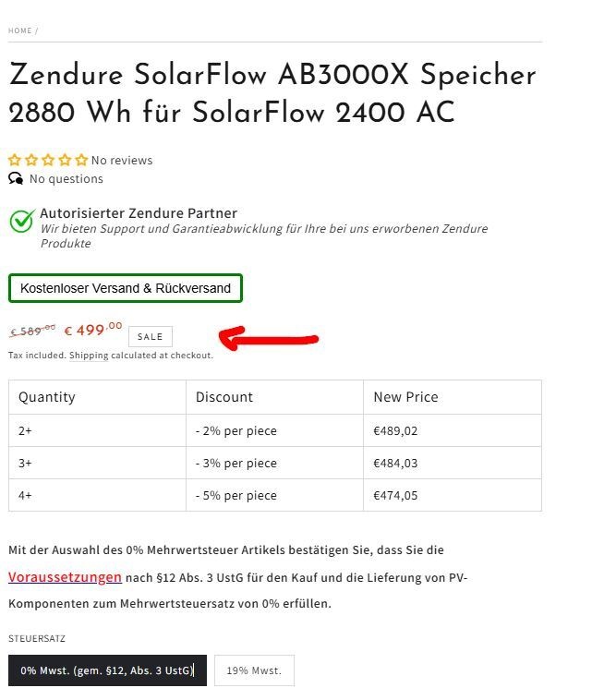Select the 19% Mwst. tax option
The width and height of the screenshot is (604, 700).
pos(254,670)
